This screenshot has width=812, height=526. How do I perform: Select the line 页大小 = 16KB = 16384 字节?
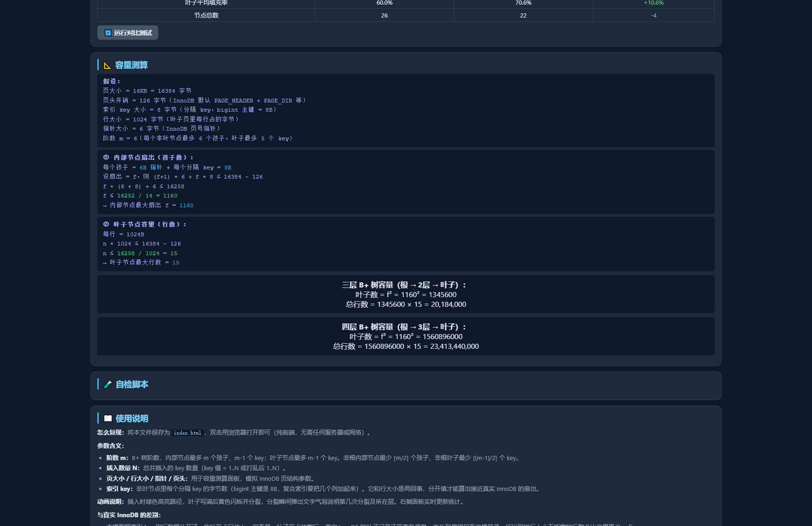click(147, 91)
